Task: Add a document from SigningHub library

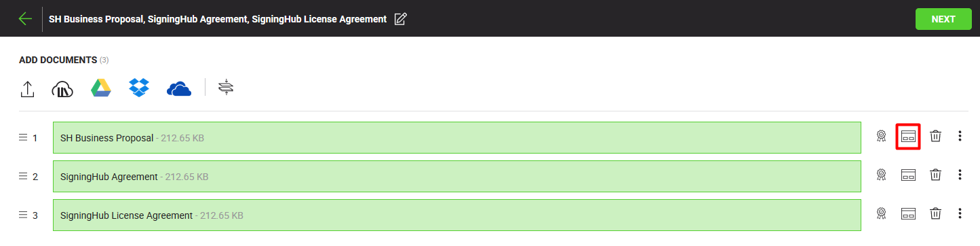Action: click(x=62, y=88)
